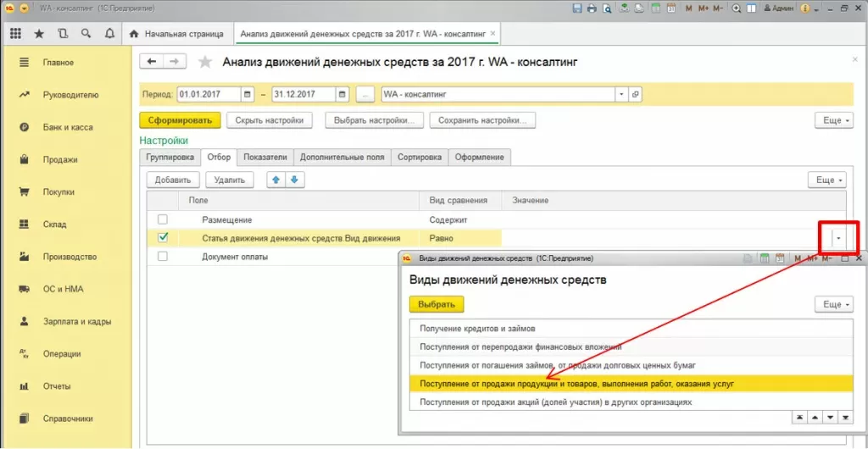
Task: Click the zoom magnifier icon in title bar
Action: click(737, 8)
